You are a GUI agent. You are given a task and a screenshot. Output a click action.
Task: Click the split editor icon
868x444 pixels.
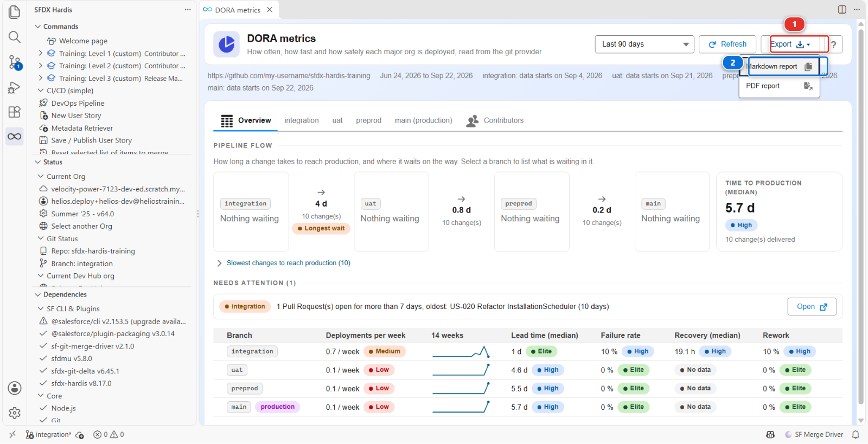[x=842, y=9]
